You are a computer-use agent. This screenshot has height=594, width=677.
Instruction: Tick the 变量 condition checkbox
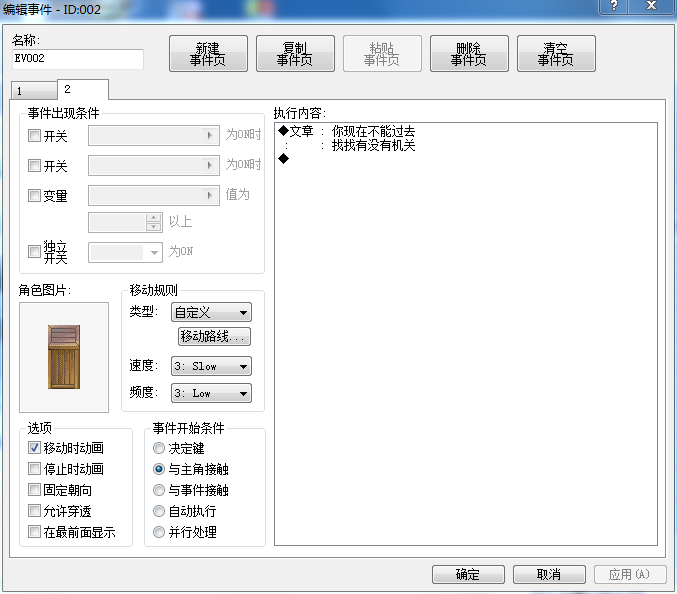click(x=34, y=195)
